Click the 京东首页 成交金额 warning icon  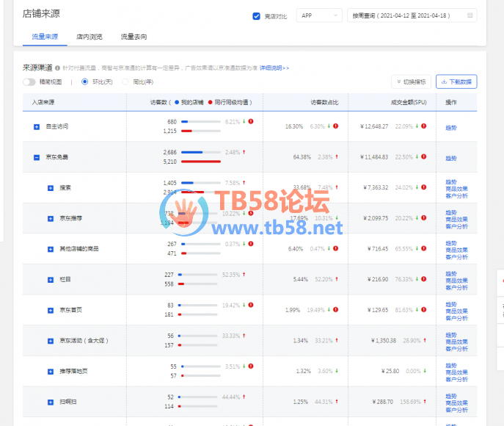[423, 309]
